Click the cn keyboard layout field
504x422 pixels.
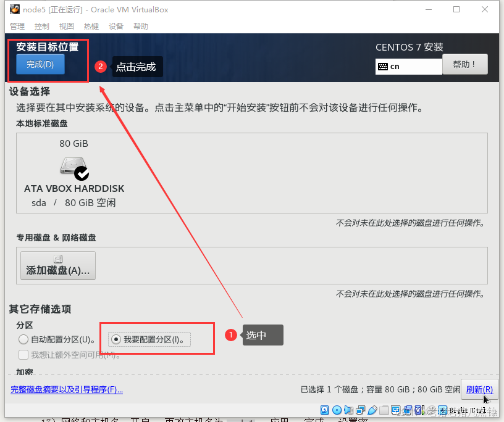409,67
